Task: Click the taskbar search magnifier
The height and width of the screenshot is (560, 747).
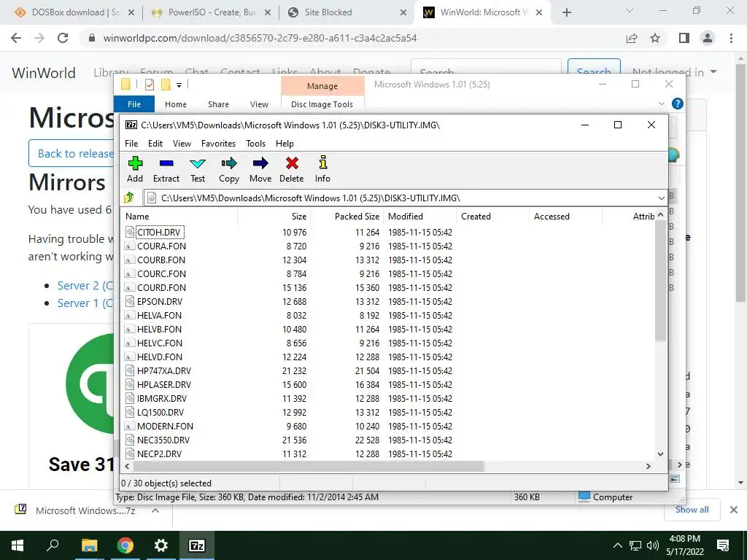Action: point(53,545)
